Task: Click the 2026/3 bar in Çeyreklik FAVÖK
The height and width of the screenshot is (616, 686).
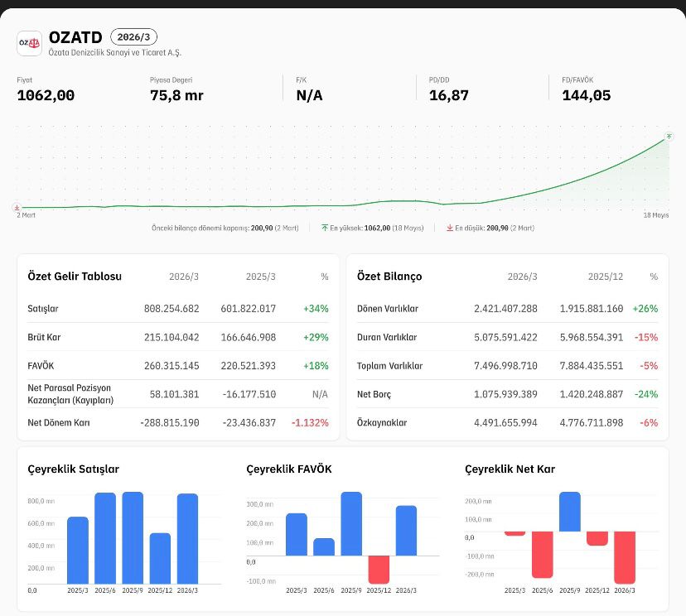Action: coord(407,531)
